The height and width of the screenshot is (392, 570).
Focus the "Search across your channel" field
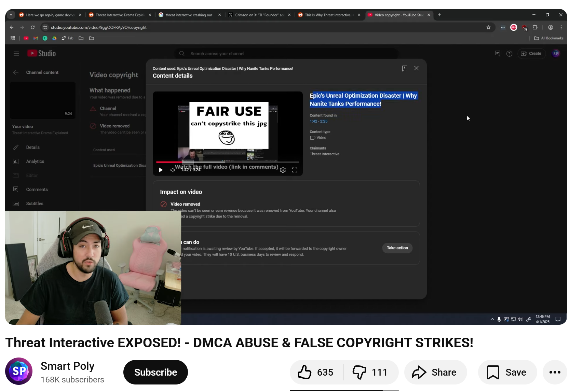coord(287,54)
